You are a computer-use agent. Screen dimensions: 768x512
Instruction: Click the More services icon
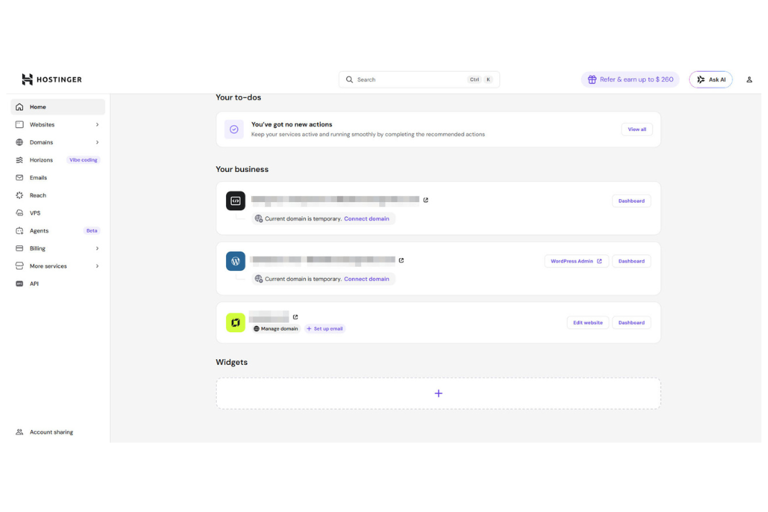pos(20,266)
